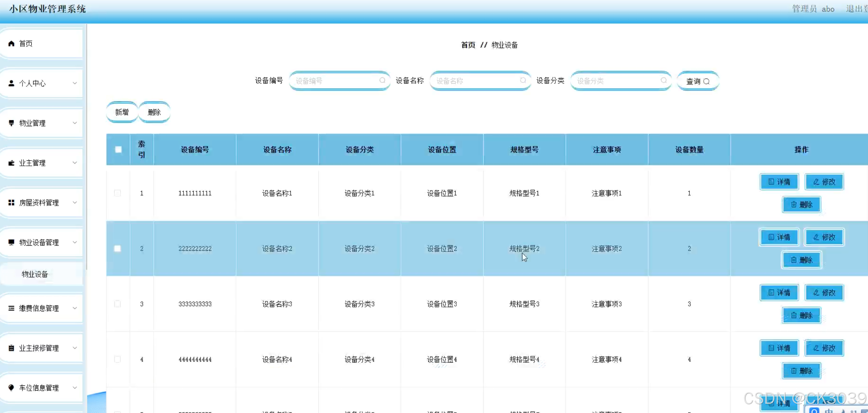Click 修改 button for 设备名称2 row
Screen dimensions: 868x413
point(824,237)
